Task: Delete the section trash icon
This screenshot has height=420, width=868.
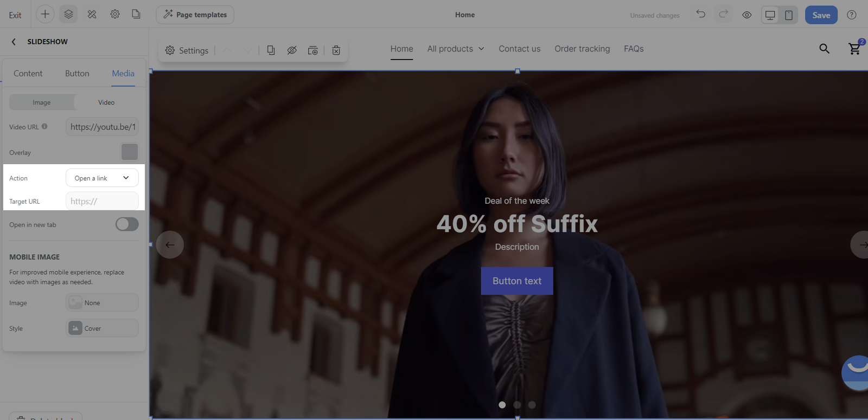Action: [x=336, y=50]
